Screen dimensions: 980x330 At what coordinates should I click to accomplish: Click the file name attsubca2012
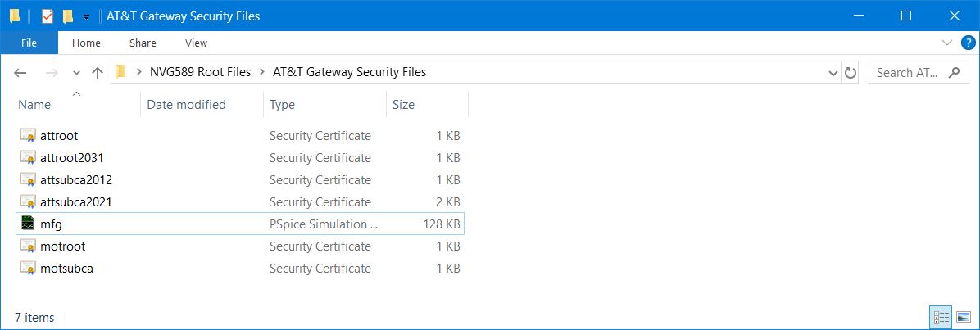(x=76, y=180)
